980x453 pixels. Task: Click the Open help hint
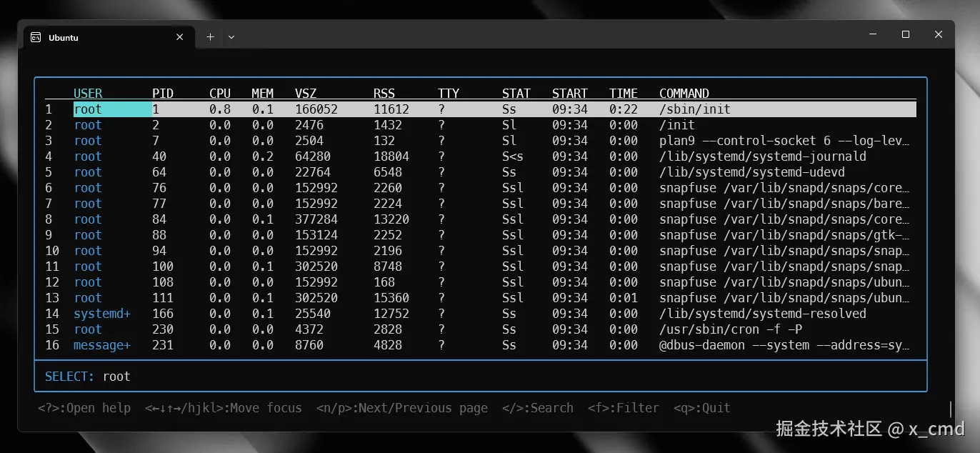[84, 408]
